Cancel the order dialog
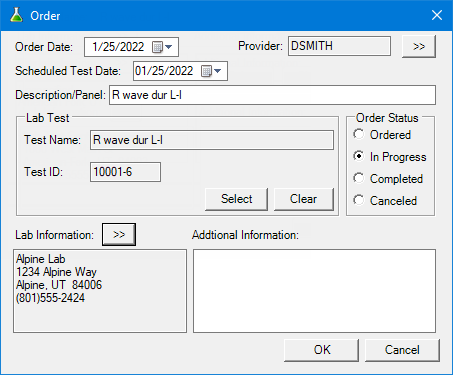The height and width of the screenshot is (375, 453). (402, 350)
